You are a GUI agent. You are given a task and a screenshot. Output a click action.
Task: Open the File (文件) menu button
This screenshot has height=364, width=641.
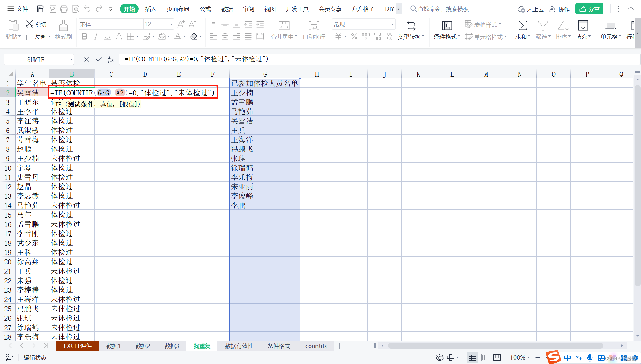pyautogui.click(x=18, y=9)
